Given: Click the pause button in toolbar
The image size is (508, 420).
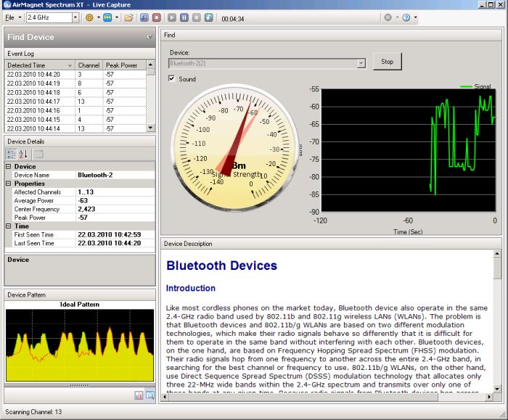Looking at the screenshot, I should pyautogui.click(x=184, y=17).
